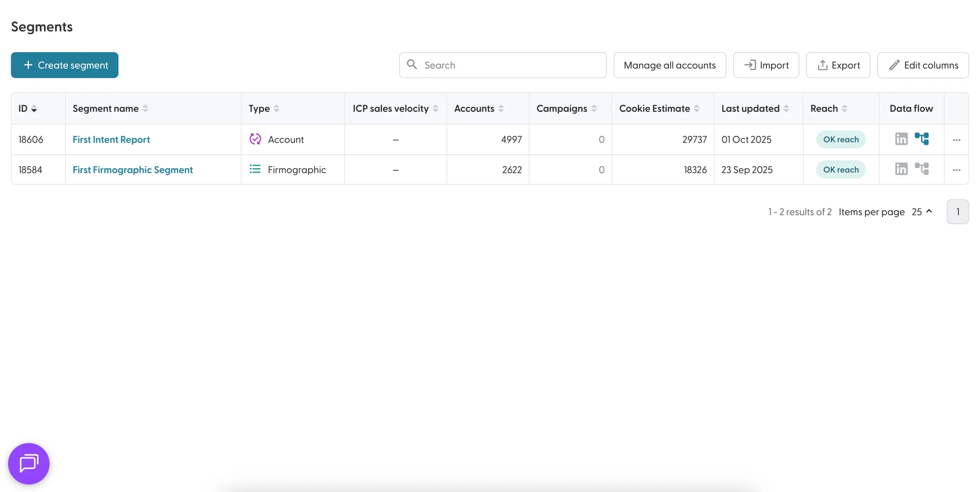Click OK reach badge for First Firmographic Segment
This screenshot has width=980, height=492.
coord(841,170)
